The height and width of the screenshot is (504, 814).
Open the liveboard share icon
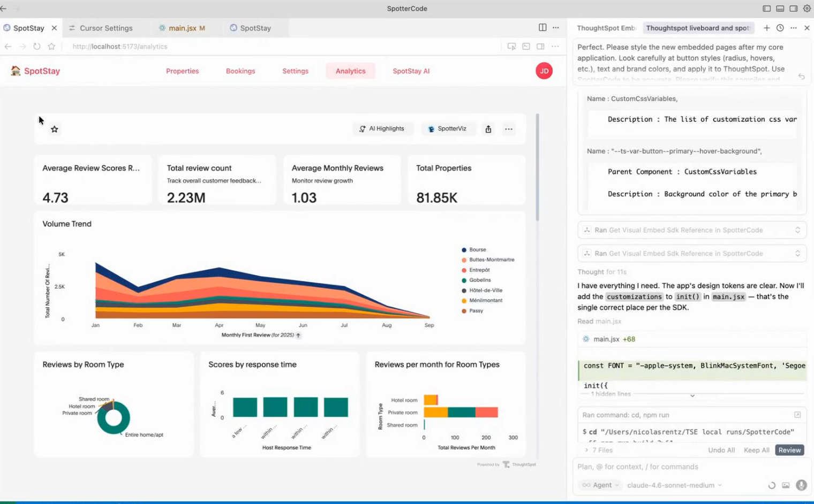tap(488, 129)
